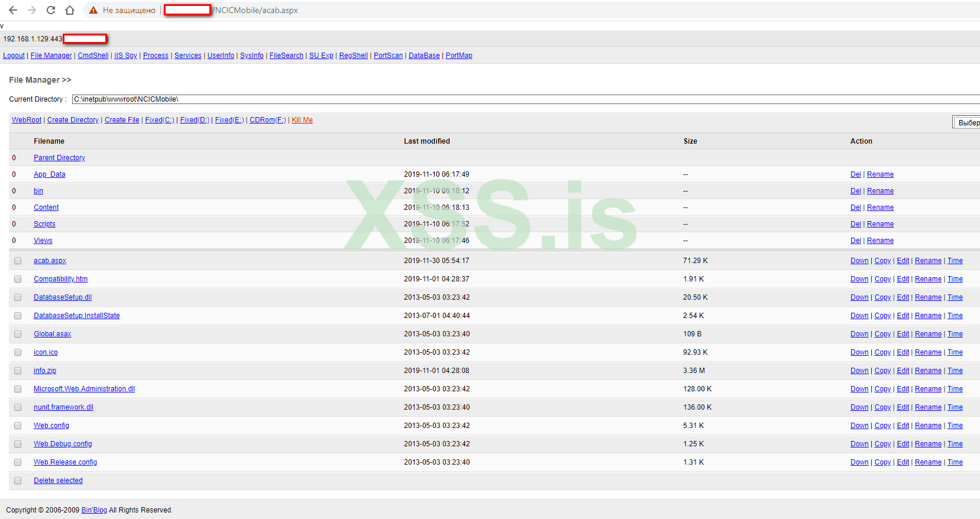Open the Process menu item
The width and height of the screenshot is (980, 519).
click(156, 56)
